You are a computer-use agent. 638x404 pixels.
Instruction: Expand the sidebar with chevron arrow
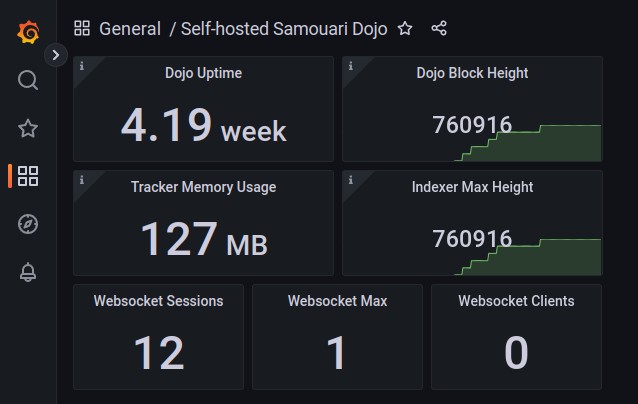pos(56,55)
